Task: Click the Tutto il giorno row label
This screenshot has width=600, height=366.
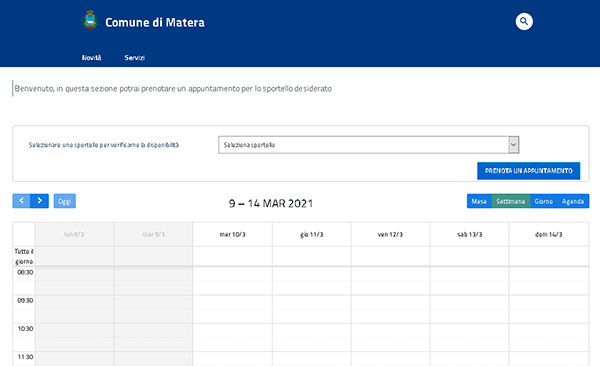Action: click(x=24, y=256)
